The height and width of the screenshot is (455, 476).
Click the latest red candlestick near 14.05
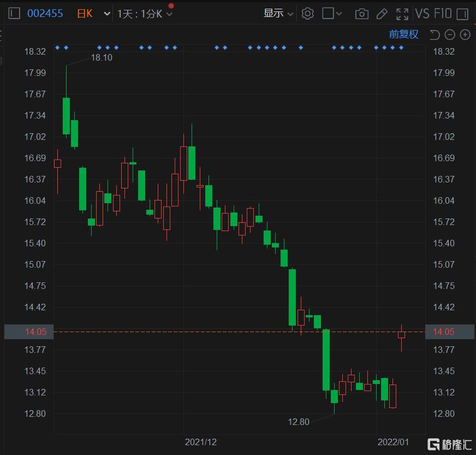[x=401, y=335]
